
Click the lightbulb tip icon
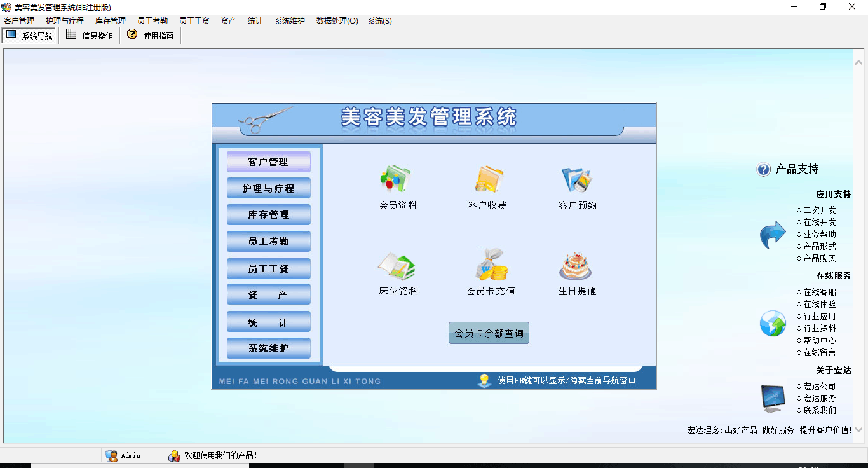point(485,380)
